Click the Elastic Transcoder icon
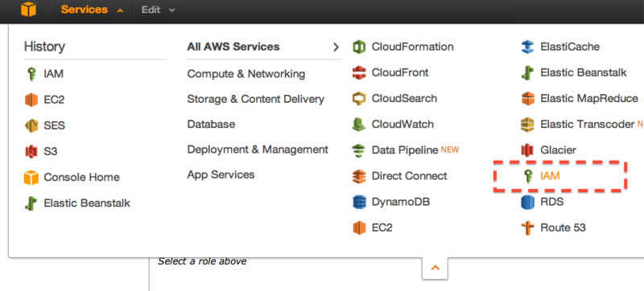The height and width of the screenshot is (291, 644). (527, 124)
